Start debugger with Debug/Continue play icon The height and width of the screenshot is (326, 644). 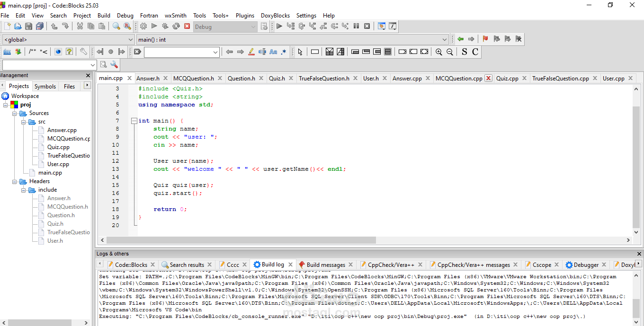279,26
